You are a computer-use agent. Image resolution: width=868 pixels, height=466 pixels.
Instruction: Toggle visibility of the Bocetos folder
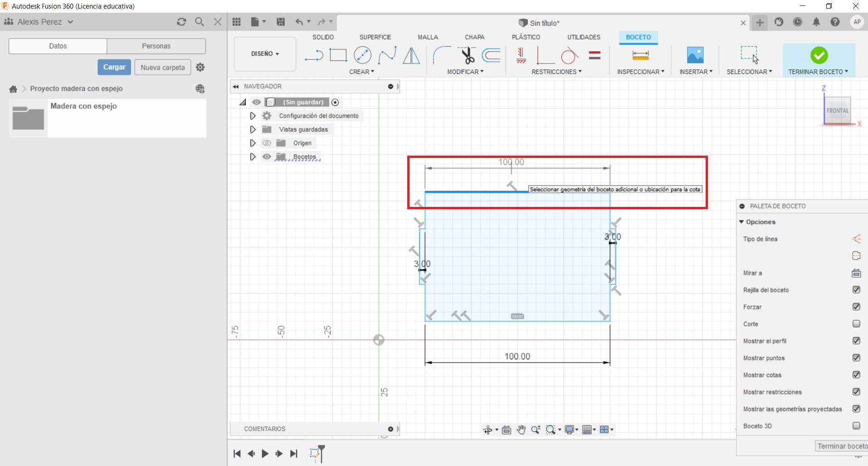[267, 157]
